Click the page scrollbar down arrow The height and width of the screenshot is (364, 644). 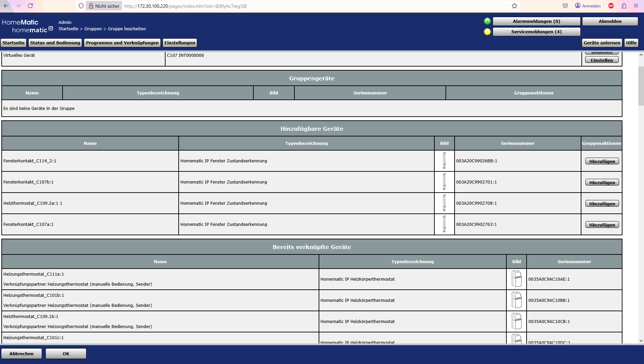641,340
